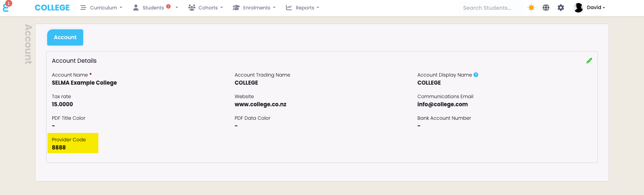Click the SELMA logo with notification badge

[x=7, y=7]
